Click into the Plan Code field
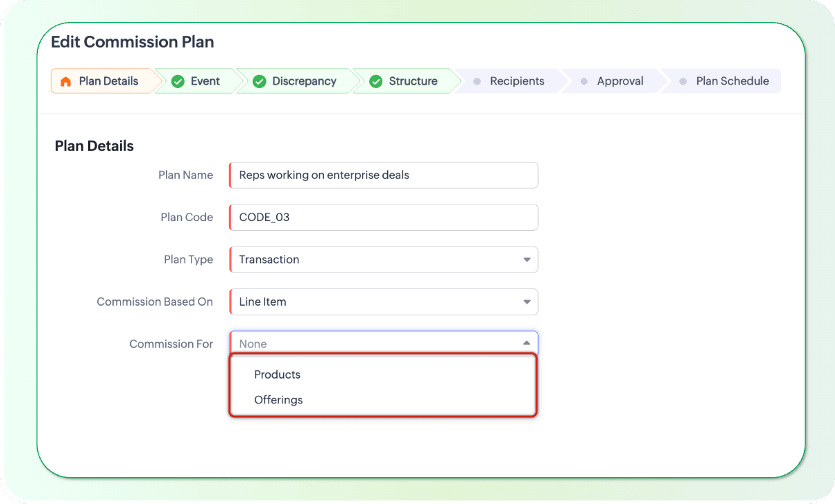The image size is (835, 504). 383,217
